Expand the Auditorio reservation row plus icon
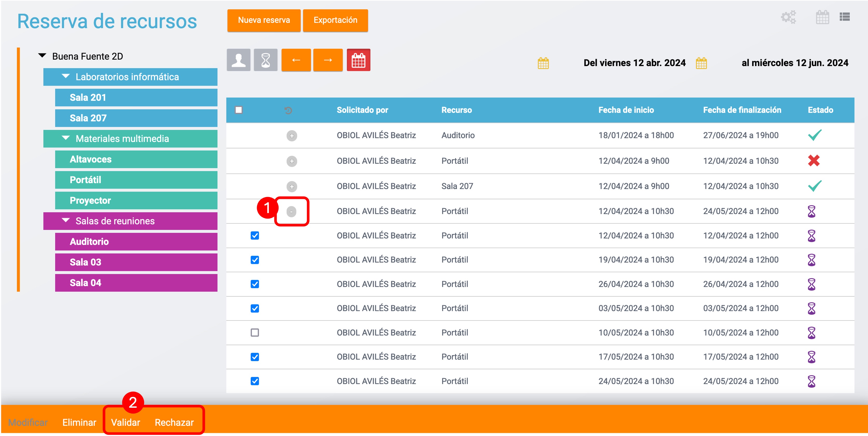The width and height of the screenshot is (868, 436). (291, 136)
